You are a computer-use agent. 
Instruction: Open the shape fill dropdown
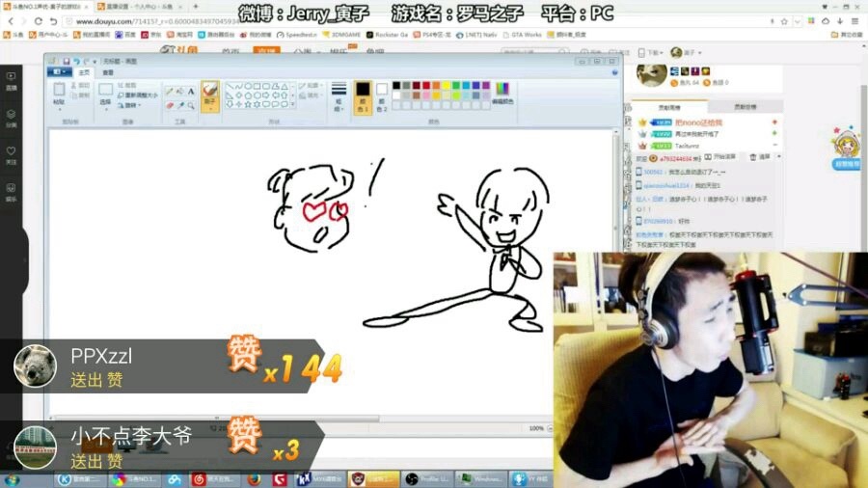pos(312,95)
